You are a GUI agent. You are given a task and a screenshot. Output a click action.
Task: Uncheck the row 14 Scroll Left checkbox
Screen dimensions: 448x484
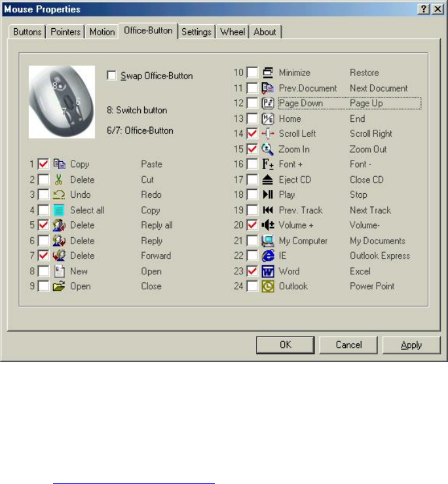tap(252, 134)
